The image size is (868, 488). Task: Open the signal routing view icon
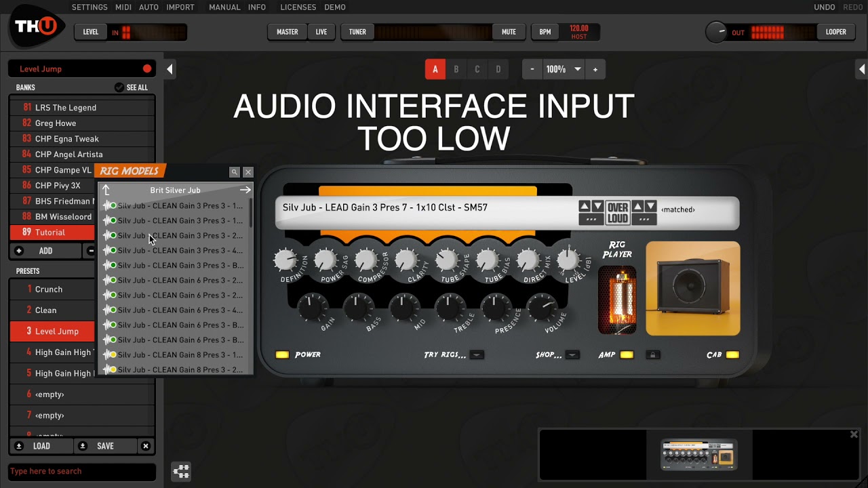(x=181, y=472)
